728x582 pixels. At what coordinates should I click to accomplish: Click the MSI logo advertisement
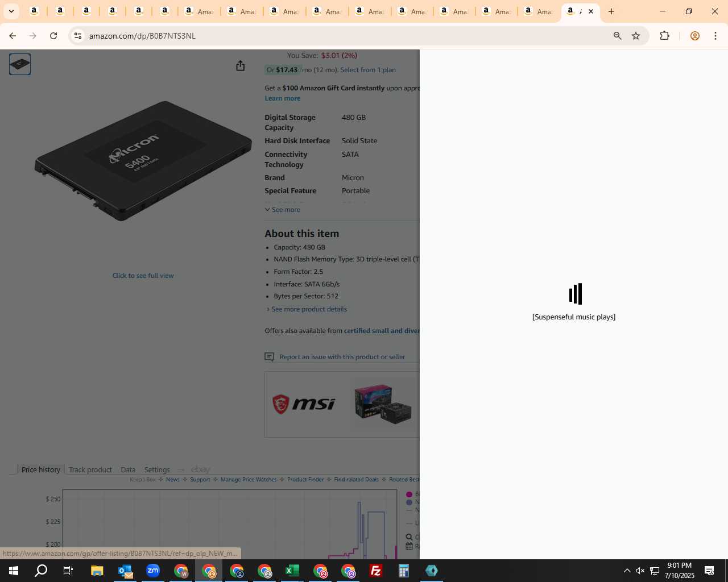(x=304, y=404)
